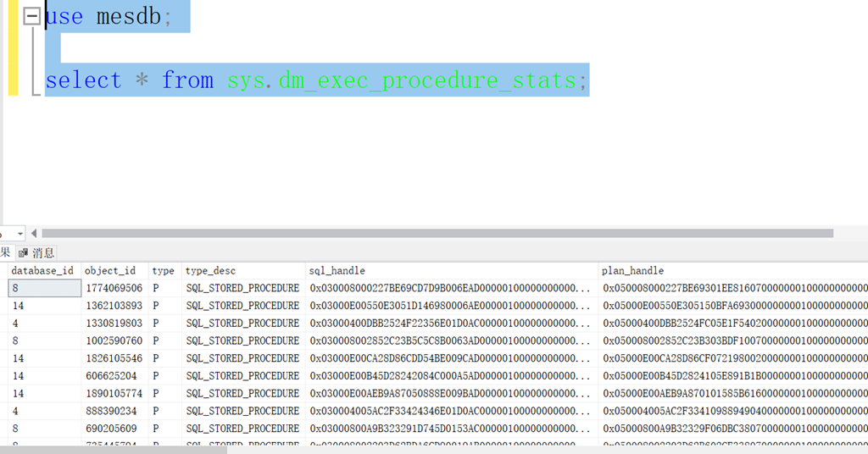Click plan_handle starting 0x05000400DBB2524F

[x=733, y=324]
